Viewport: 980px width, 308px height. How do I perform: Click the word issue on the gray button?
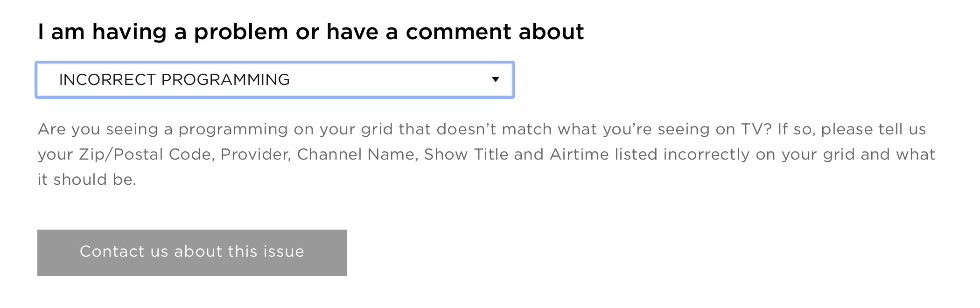[x=283, y=252]
